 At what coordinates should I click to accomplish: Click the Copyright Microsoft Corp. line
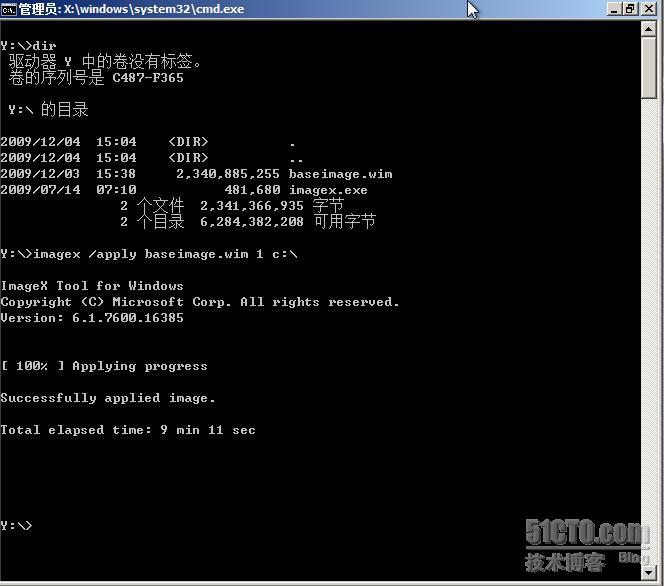(199, 302)
